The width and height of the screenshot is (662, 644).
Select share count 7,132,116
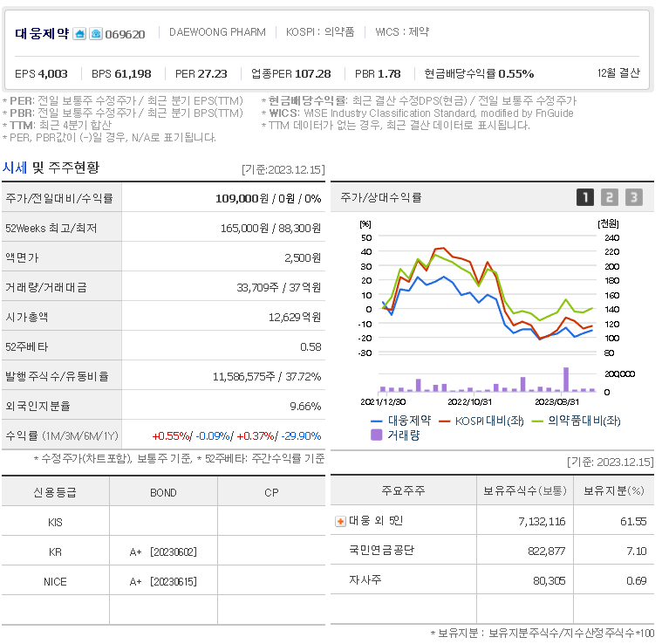click(x=542, y=522)
